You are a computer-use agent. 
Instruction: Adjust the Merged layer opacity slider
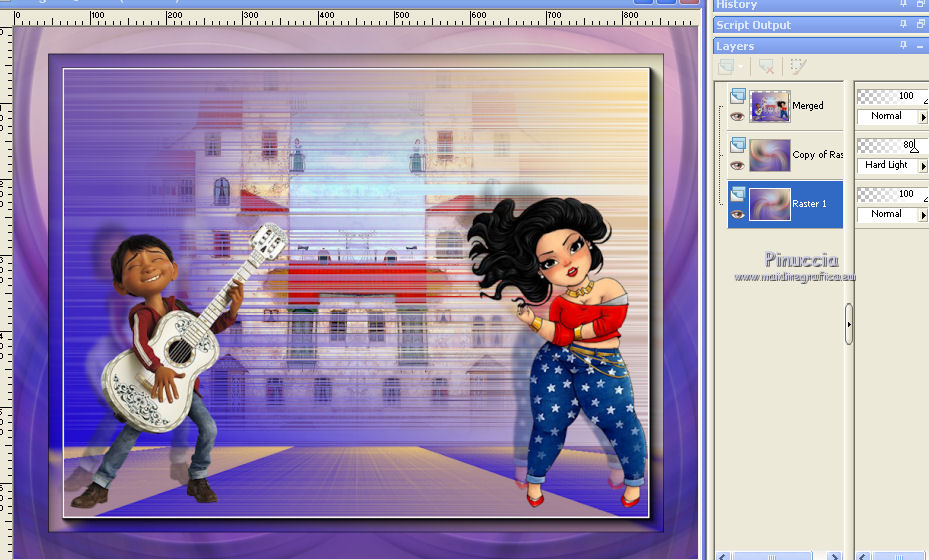tap(892, 96)
